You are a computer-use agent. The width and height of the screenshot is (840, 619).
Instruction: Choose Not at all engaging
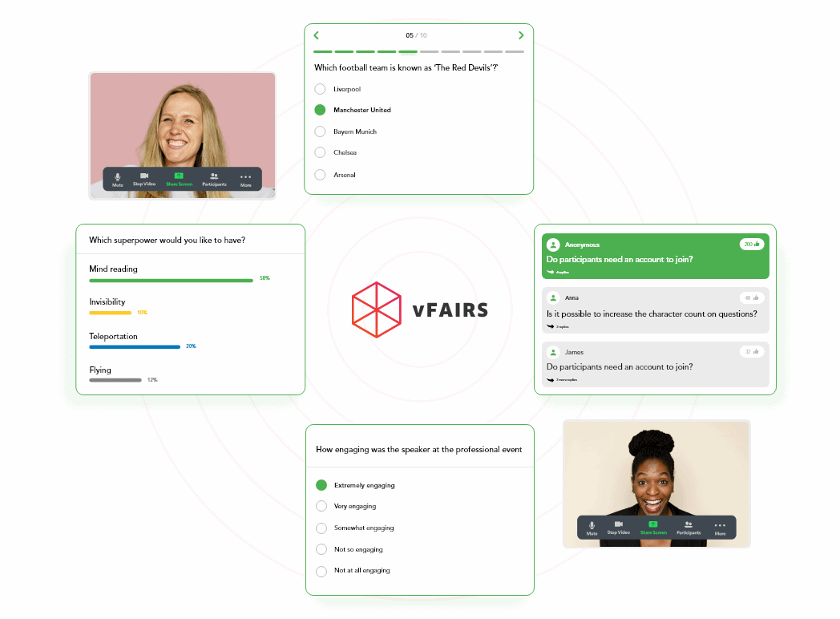(321, 572)
